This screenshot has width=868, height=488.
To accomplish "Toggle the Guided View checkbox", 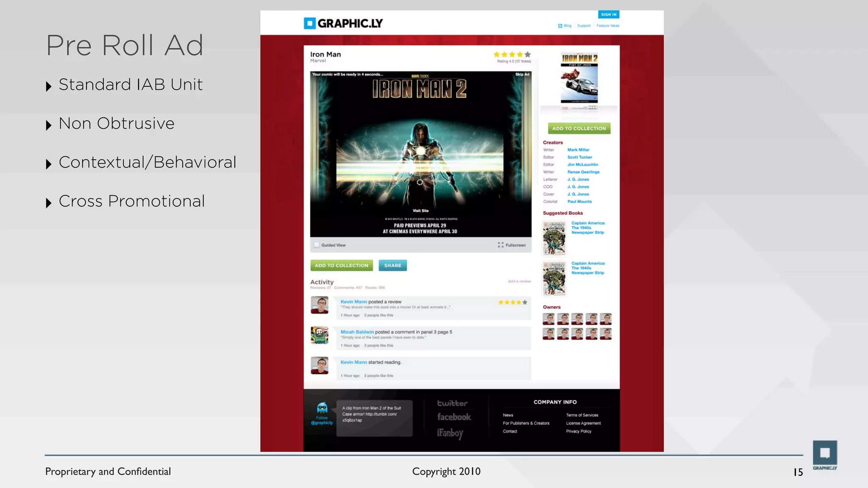I will 316,245.
